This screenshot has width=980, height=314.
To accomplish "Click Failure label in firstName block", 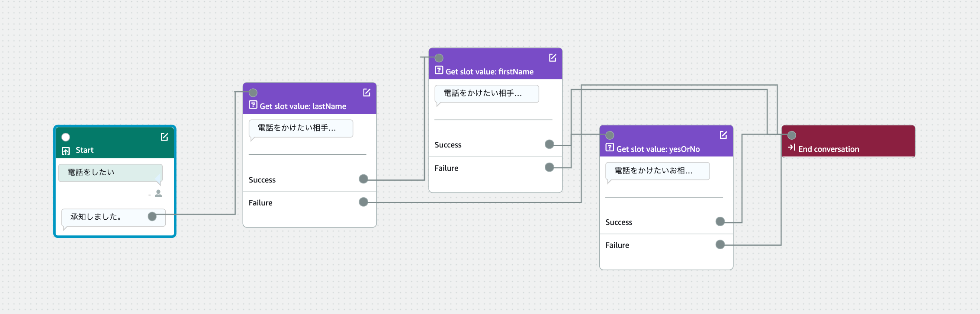I will pos(447,168).
